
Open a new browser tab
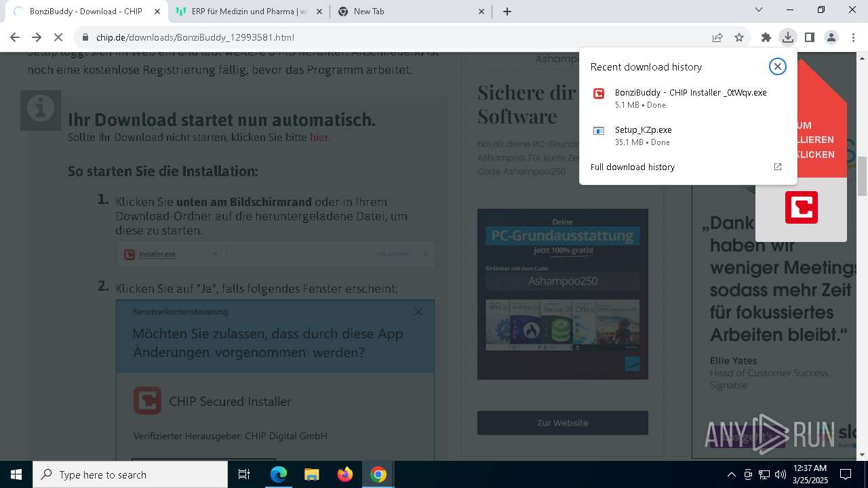(x=507, y=12)
